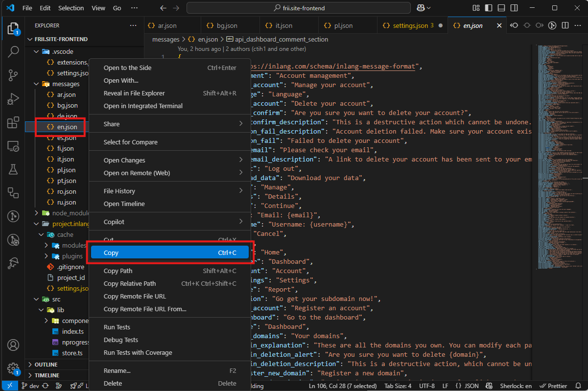Click the remote window status bar icon
588x391 pixels.
click(x=9, y=386)
